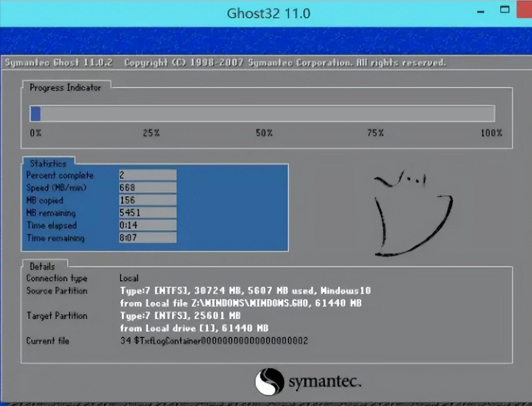Click the 75% progress marker label
532x406 pixels.
pyautogui.click(x=376, y=133)
